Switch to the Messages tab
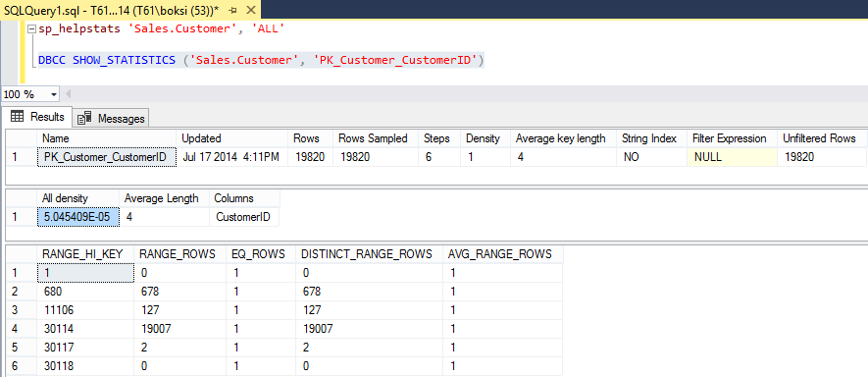 (111, 118)
